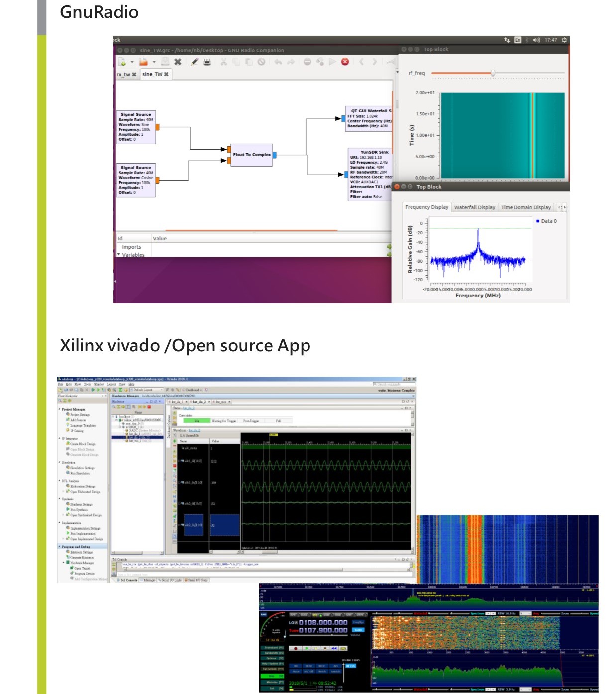
Task: Click the red kill flow graph icon
Action: point(345,62)
